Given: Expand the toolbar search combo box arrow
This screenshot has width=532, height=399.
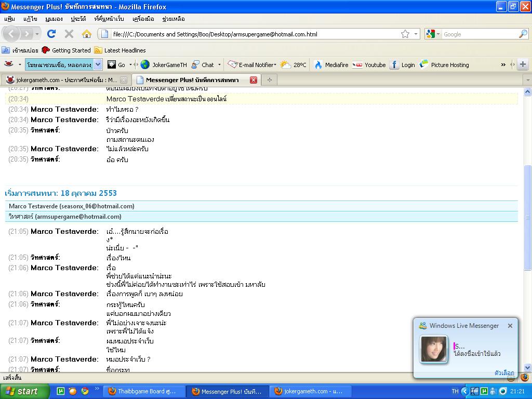Looking at the screenshot, I should pos(98,64).
